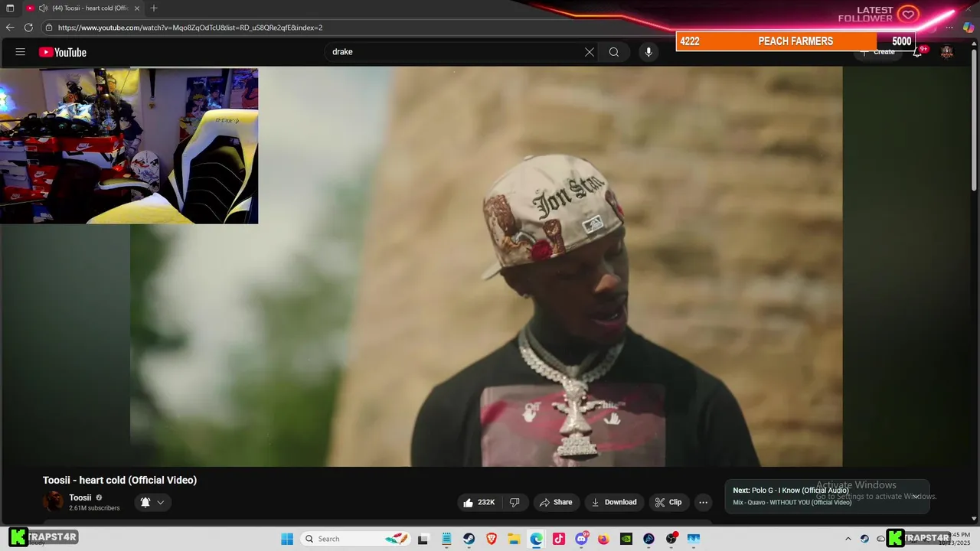The height and width of the screenshot is (551, 980).
Task: Mute the tab via speaker icon
Action: tap(44, 8)
